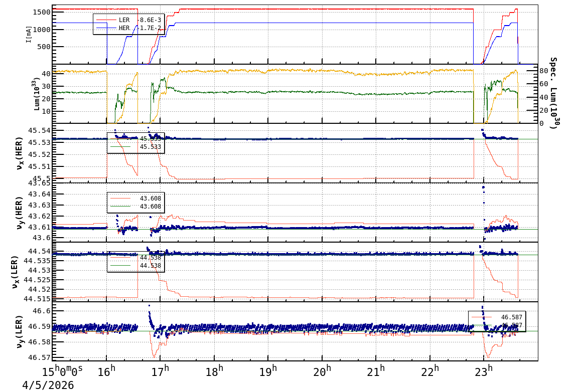The width and height of the screenshot is (579, 392).
Task: Click the 22h time axis label
Action: coord(430,371)
